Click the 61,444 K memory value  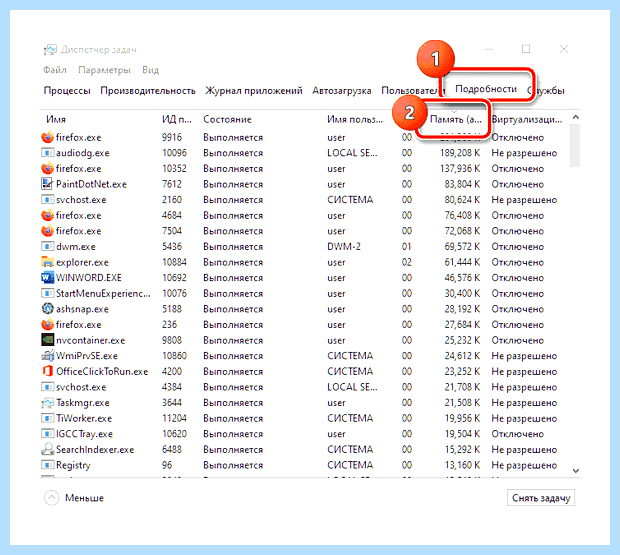pos(462,262)
